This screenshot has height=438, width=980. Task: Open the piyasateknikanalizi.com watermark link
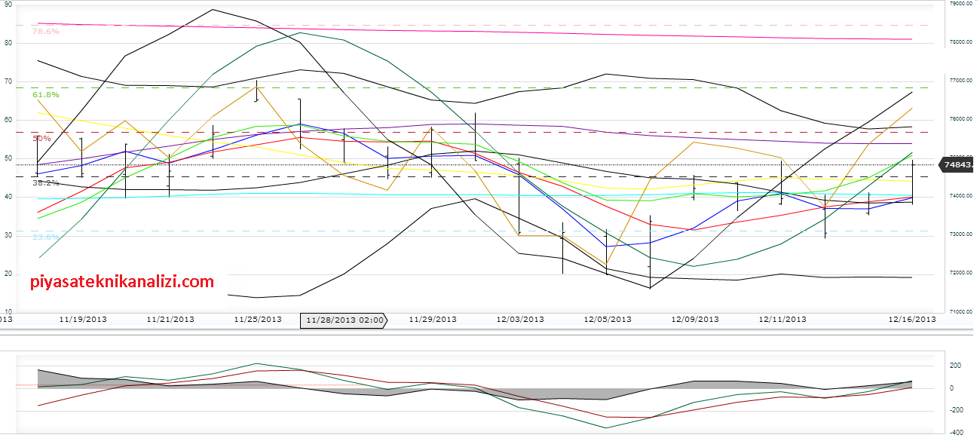122,283
